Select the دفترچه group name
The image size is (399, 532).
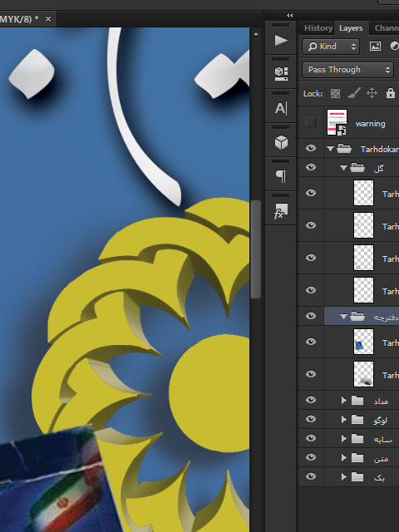click(387, 318)
